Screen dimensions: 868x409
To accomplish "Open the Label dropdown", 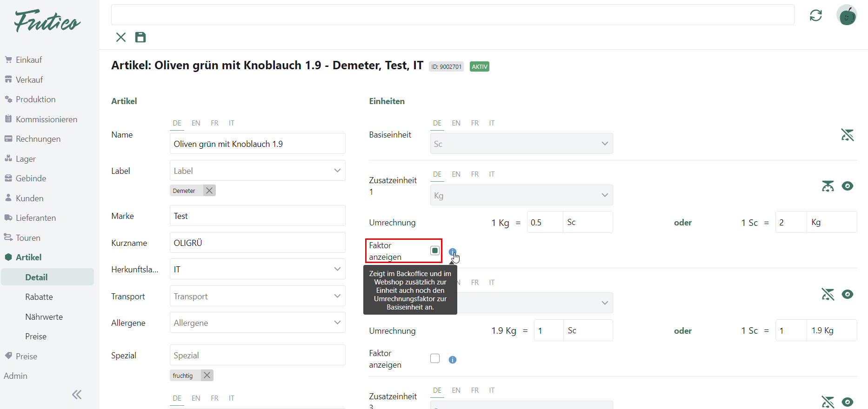I will coord(257,171).
